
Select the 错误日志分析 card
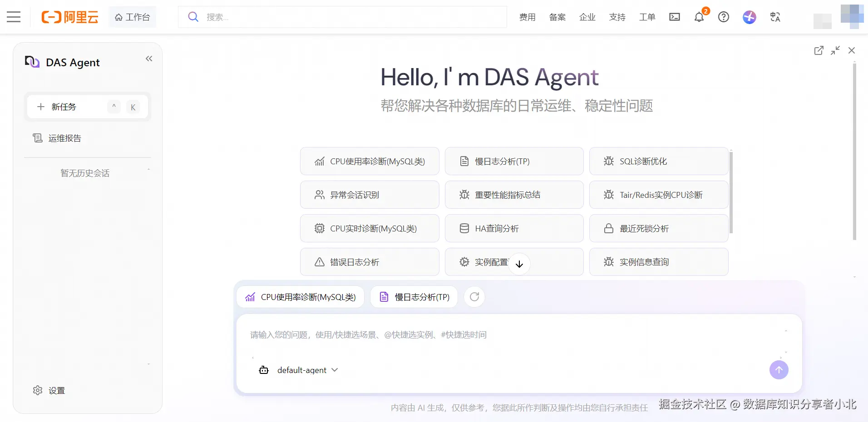pyautogui.click(x=370, y=262)
